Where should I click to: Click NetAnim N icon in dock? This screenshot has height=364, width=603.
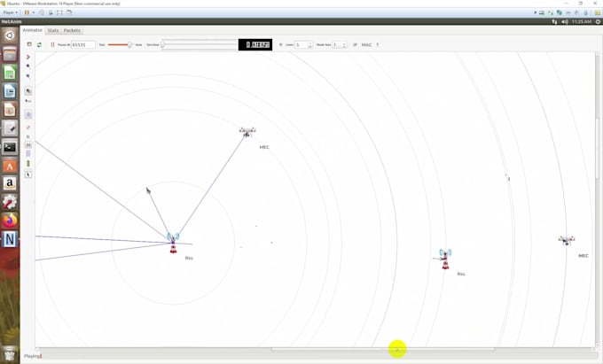[10, 240]
